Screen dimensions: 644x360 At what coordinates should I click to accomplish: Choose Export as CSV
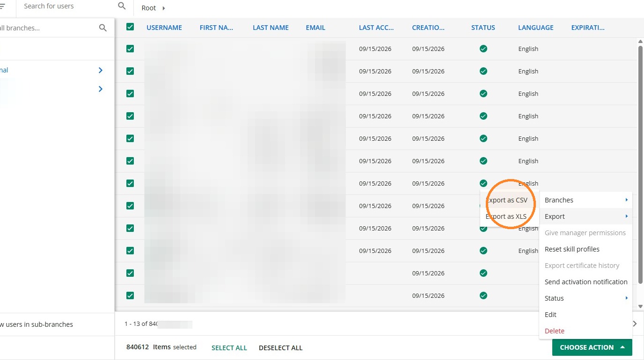(x=506, y=200)
